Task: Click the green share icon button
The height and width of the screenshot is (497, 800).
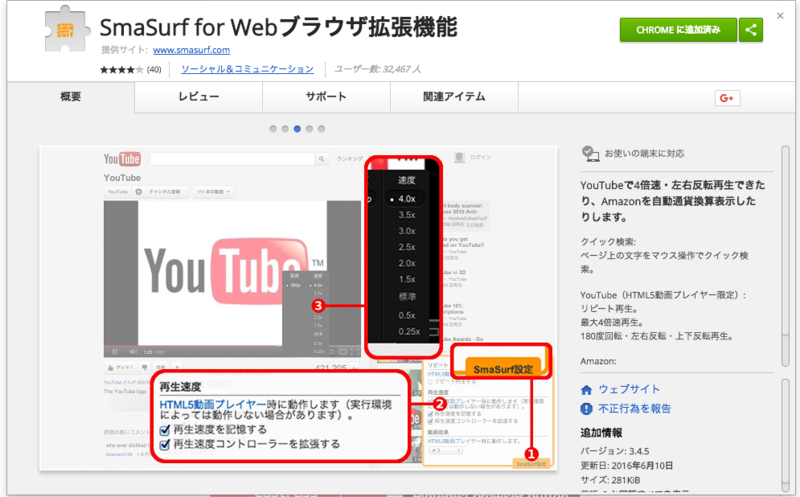Action: (751, 30)
